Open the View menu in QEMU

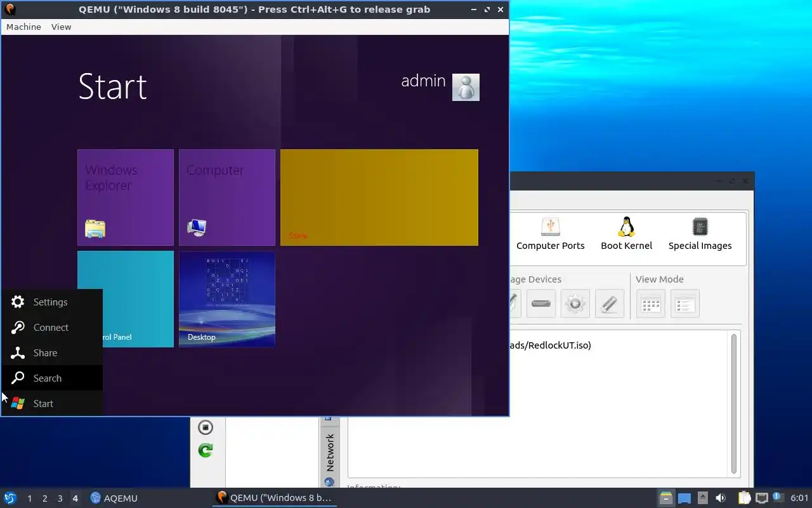(62, 27)
